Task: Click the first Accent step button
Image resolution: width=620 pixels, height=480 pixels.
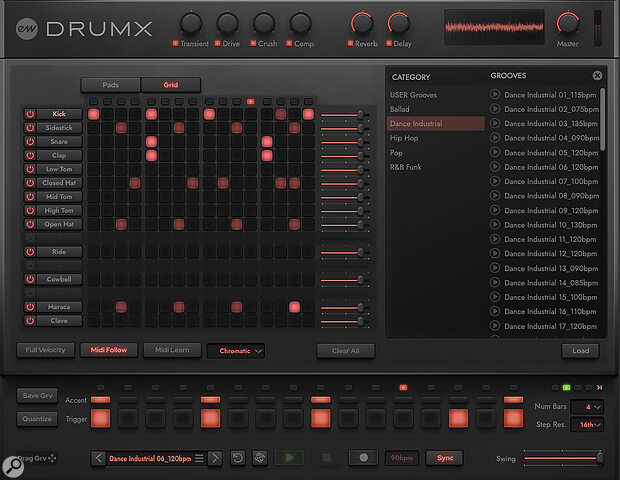Action: pyautogui.click(x=100, y=400)
